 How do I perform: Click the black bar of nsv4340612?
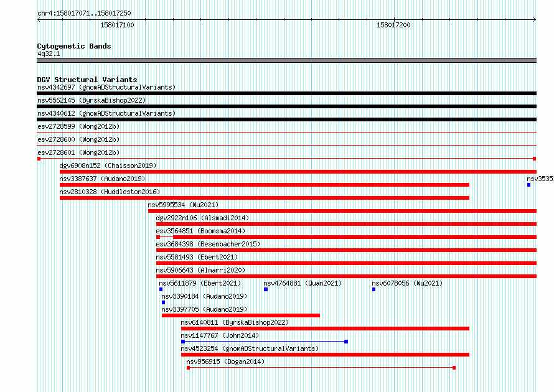286,119
